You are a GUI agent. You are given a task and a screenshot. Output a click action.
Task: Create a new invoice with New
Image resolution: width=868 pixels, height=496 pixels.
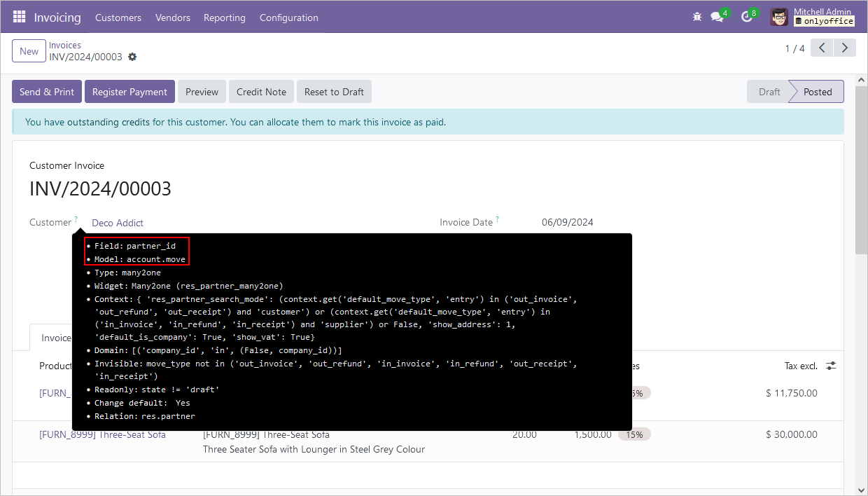[x=28, y=50]
